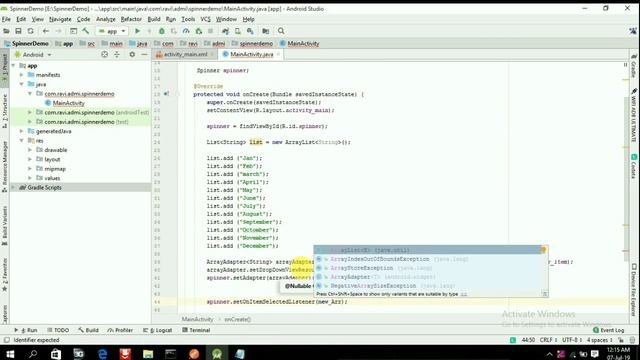640x360 pixels.
Task: Expand the drawable folder
Action: (x=30, y=150)
